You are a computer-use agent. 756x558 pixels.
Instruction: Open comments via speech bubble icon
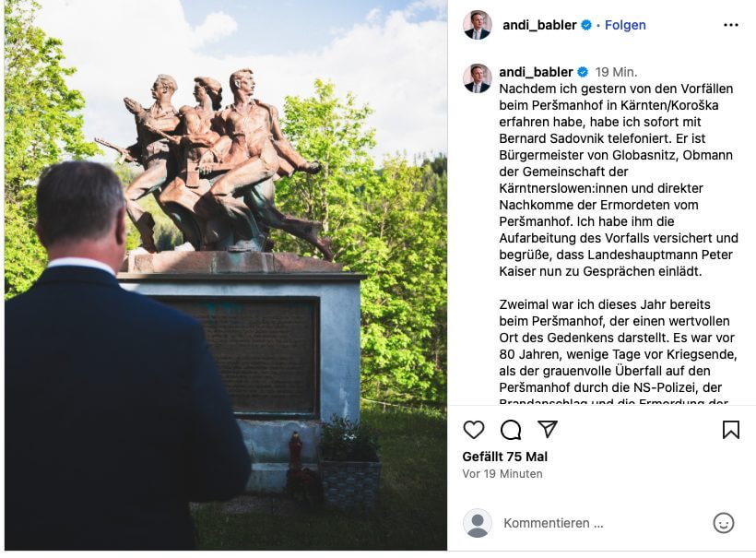point(511,429)
